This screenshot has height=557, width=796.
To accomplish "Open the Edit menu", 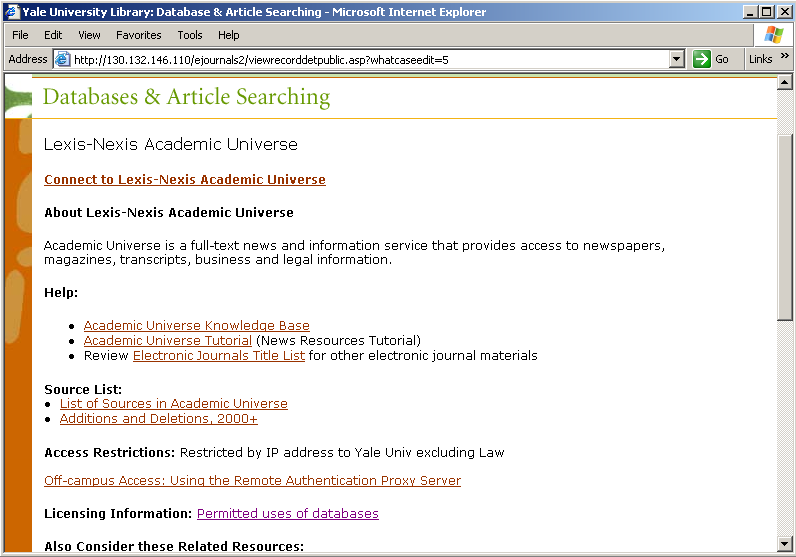I will pyautogui.click(x=53, y=35).
